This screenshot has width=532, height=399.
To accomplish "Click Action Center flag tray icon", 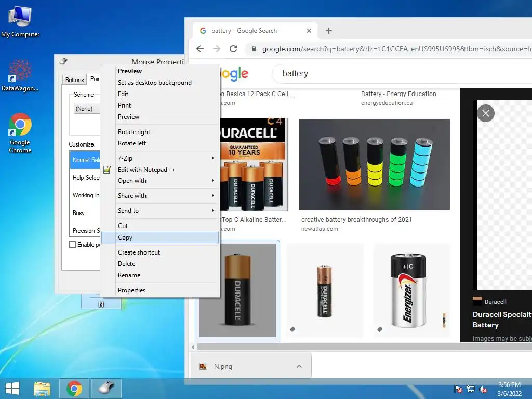I will click(458, 389).
